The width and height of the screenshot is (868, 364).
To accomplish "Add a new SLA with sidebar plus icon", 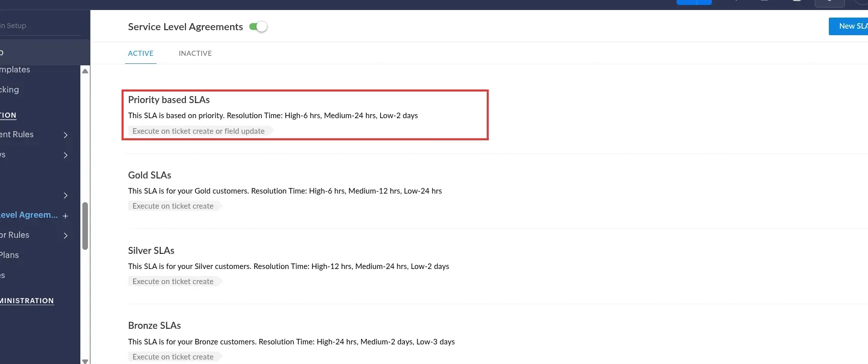I will coord(65,216).
